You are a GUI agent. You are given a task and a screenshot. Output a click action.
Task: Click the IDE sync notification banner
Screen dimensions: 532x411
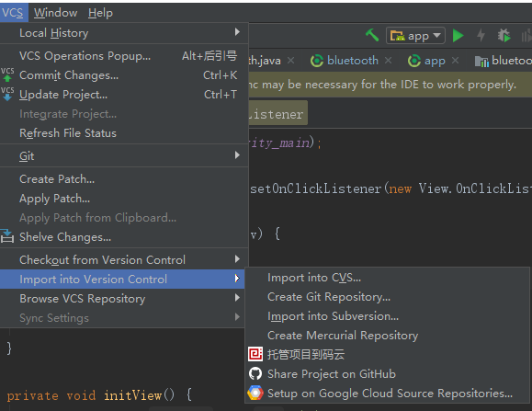(x=391, y=85)
